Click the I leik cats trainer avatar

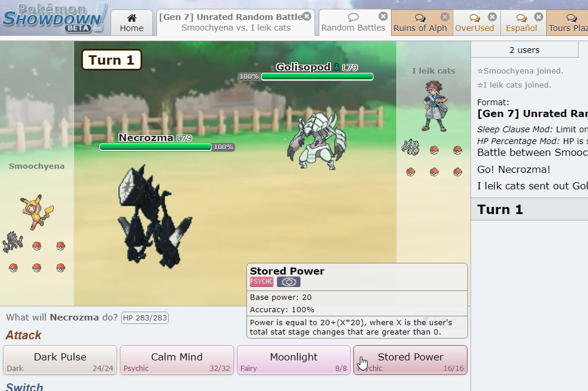(x=435, y=106)
